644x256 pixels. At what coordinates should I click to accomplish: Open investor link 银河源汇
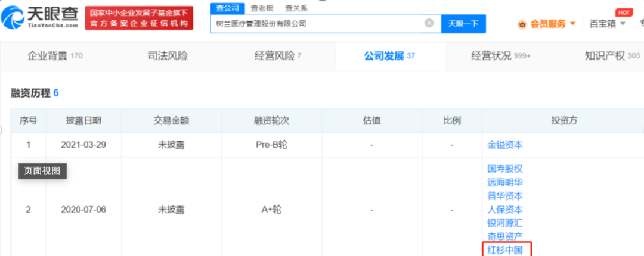tap(505, 223)
